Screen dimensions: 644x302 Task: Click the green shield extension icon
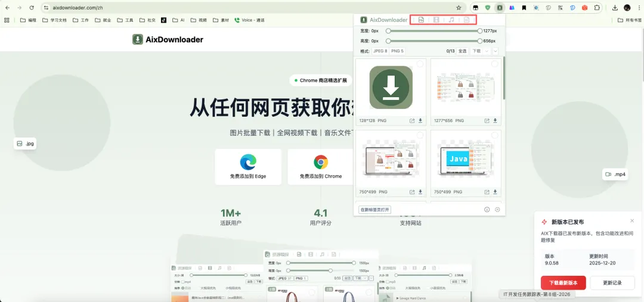click(x=488, y=7)
